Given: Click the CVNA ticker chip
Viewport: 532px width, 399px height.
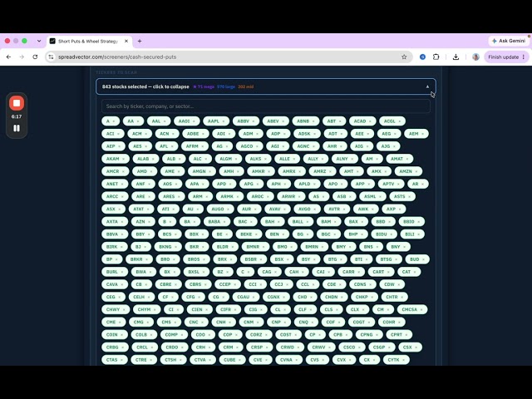Looking at the screenshot, I should click(288, 360).
